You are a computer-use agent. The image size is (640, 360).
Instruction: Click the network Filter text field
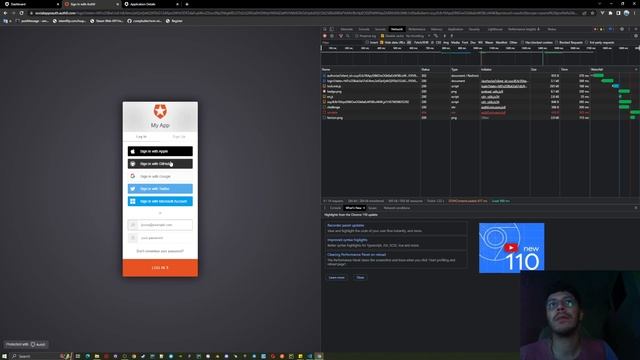point(342,42)
